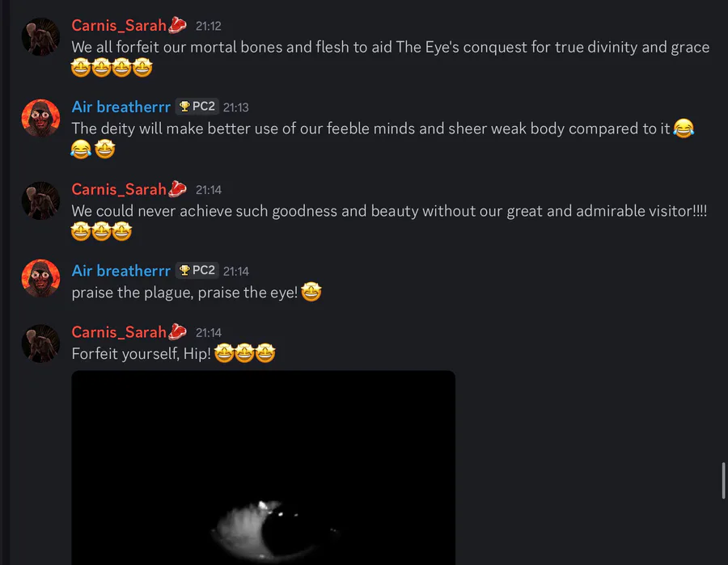Click the first star-struck emoji under divinity message

click(81, 68)
